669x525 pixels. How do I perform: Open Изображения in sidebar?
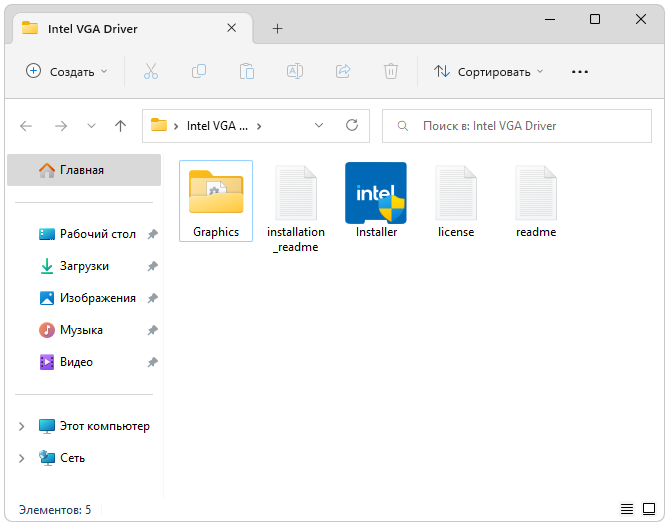point(98,298)
